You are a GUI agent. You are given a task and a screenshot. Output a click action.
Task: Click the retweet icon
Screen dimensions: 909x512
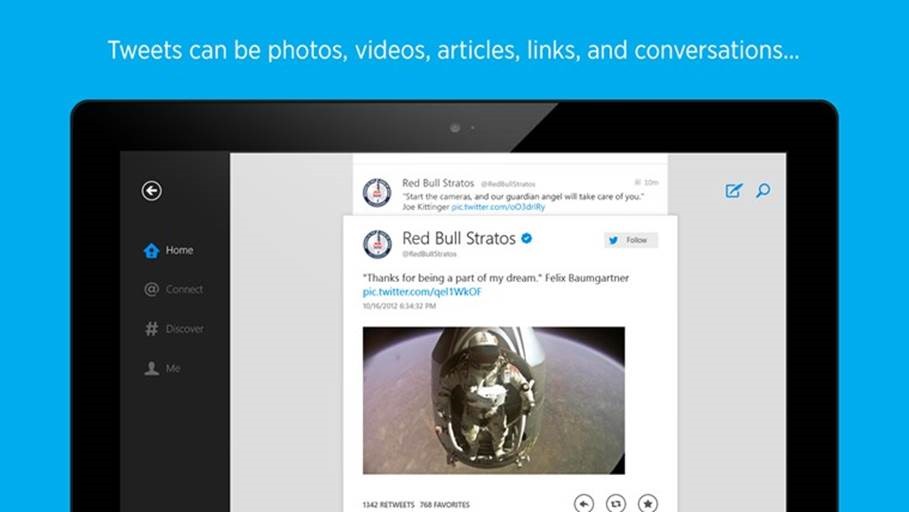tap(616, 503)
